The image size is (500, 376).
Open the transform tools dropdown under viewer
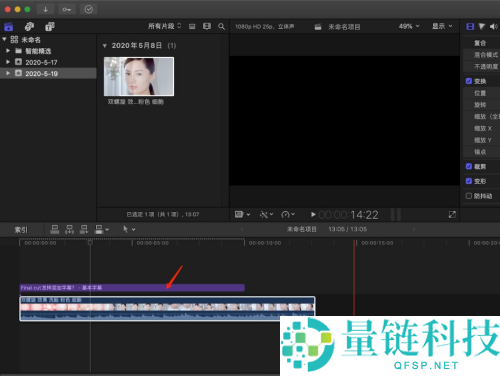tap(242, 214)
